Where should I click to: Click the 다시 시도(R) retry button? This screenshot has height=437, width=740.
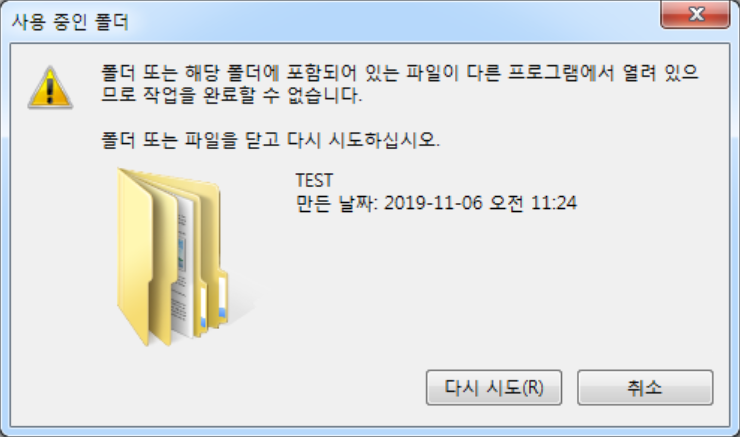point(494,387)
